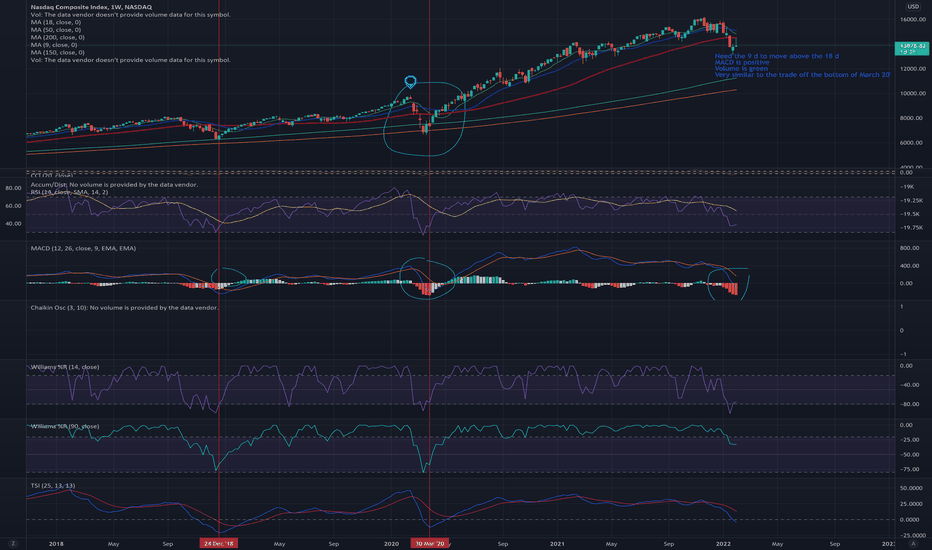The width and height of the screenshot is (932, 550).
Task: Click the 2021 label on time axis
Action: 557,543
